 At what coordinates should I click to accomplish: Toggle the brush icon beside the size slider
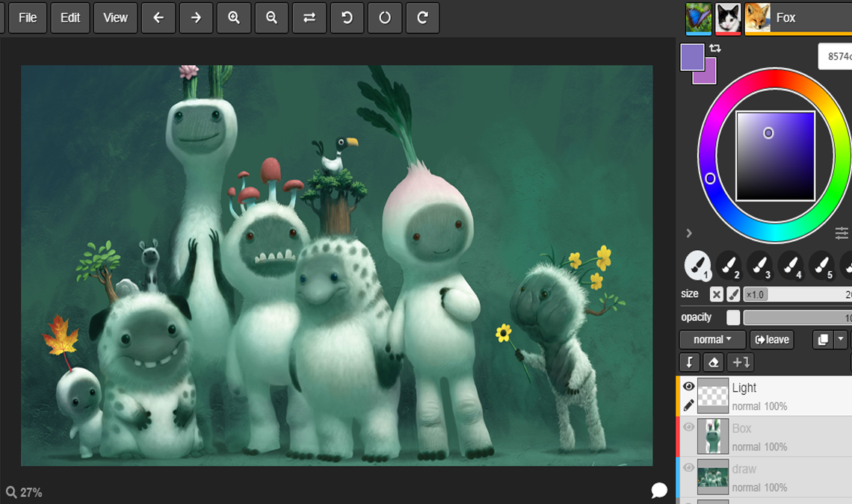[733, 294]
